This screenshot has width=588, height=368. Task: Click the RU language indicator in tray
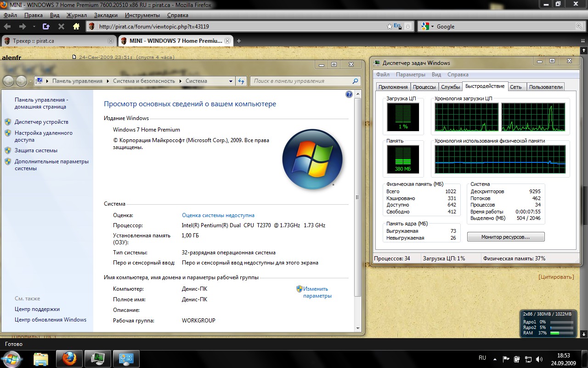(482, 358)
